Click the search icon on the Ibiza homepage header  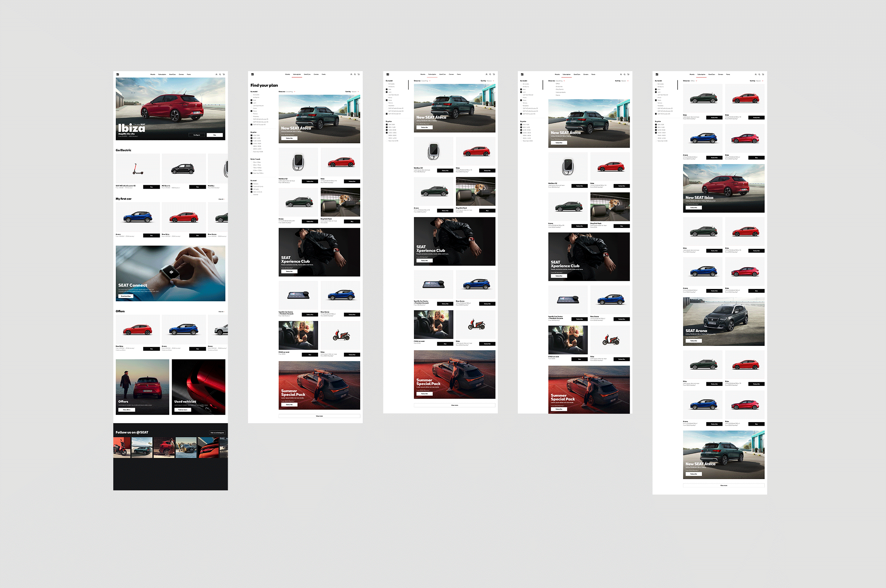[x=220, y=74]
